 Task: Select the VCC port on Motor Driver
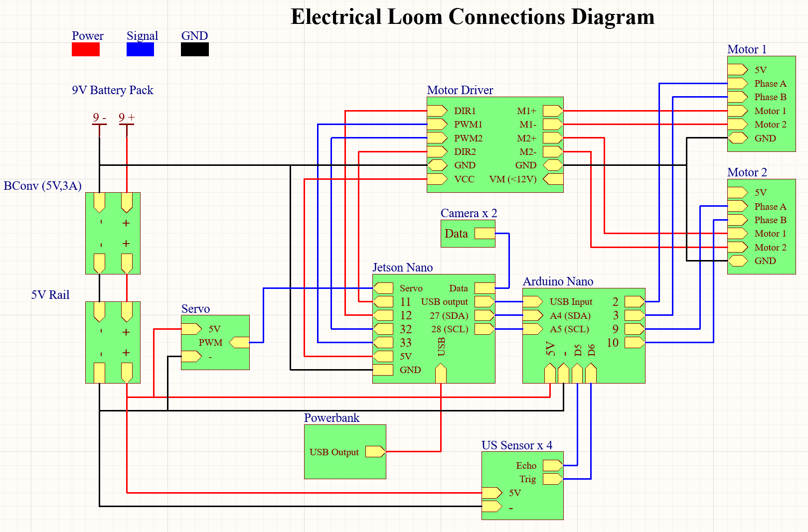click(437, 179)
